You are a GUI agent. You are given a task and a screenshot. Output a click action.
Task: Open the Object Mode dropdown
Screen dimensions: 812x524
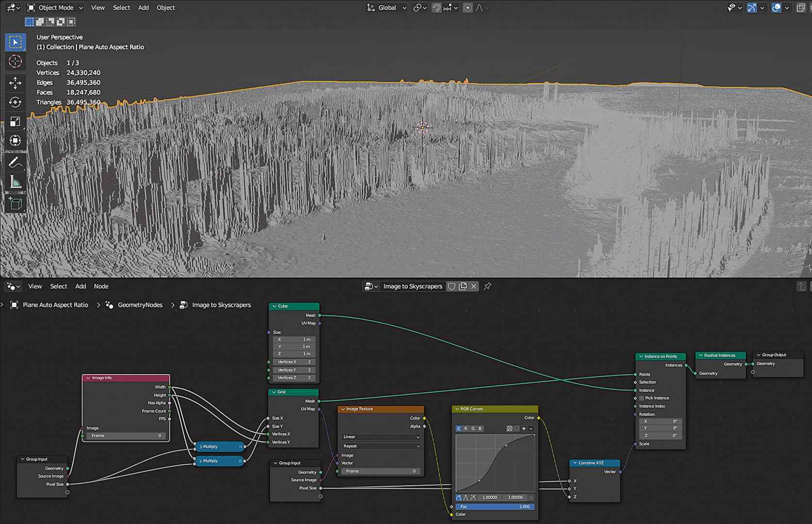[x=54, y=7]
